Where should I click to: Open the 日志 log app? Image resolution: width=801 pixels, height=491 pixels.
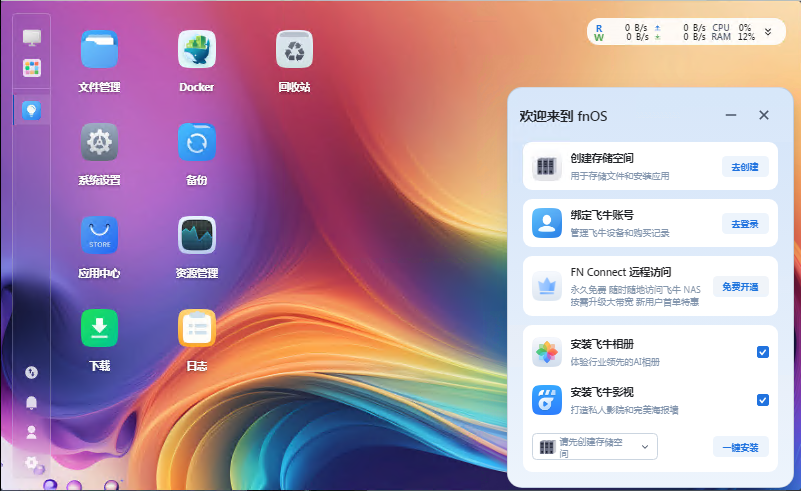pos(197,329)
